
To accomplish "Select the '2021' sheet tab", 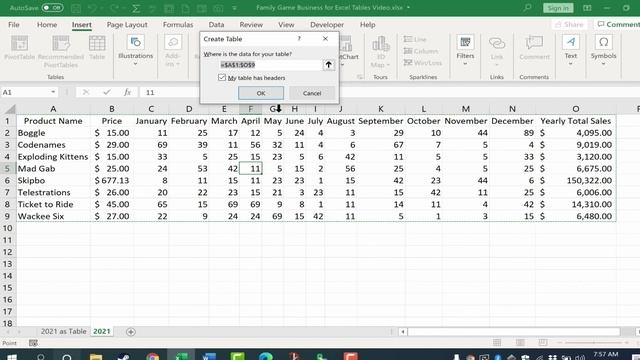I will point(102,331).
